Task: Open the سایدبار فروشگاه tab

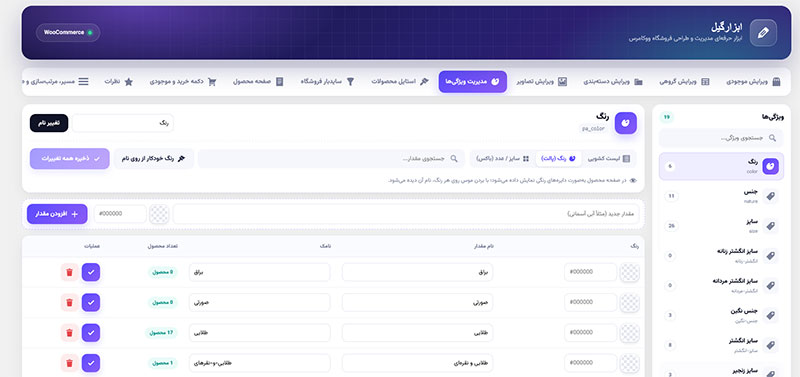Action: click(328, 82)
